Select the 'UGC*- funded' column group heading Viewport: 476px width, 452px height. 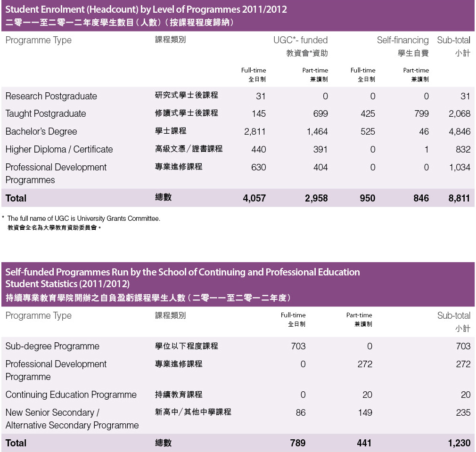301,40
